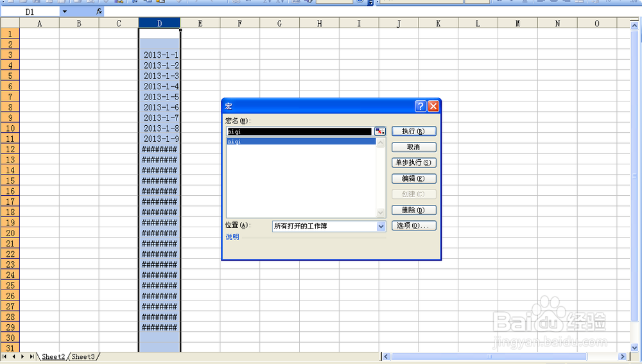This screenshot has height=364, width=642.
Task: Open the Name Box dropdown arrow
Action: [65, 12]
